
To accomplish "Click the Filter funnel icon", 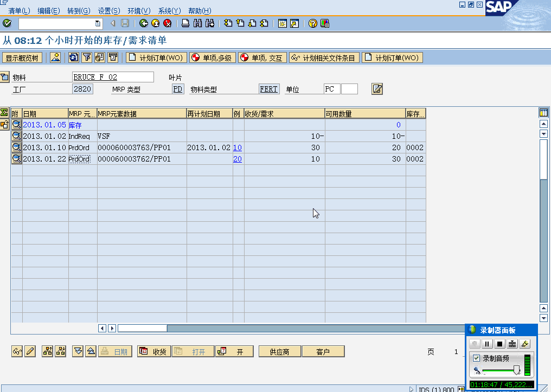I will click(x=86, y=57).
